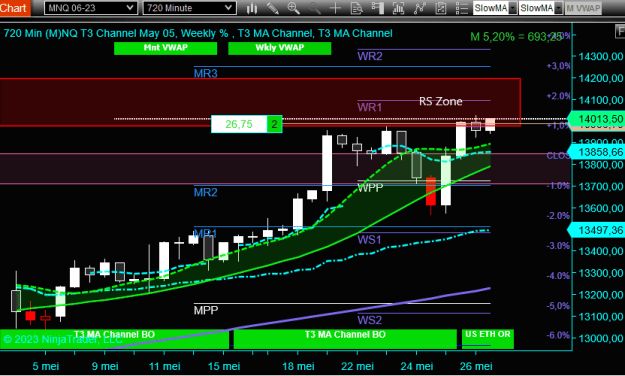This screenshot has height=376, width=625.
Task: Select the drawing tools pencil icon
Action: pyautogui.click(x=273, y=8)
